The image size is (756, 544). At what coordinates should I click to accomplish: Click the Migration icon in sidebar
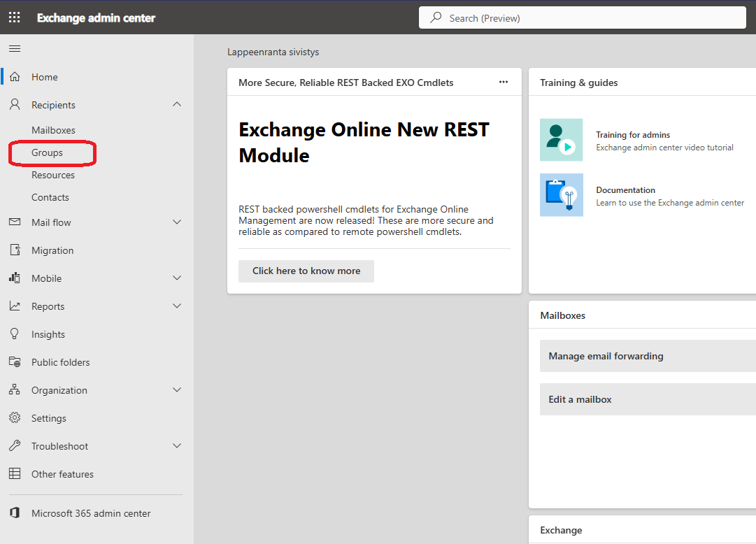pos(15,250)
